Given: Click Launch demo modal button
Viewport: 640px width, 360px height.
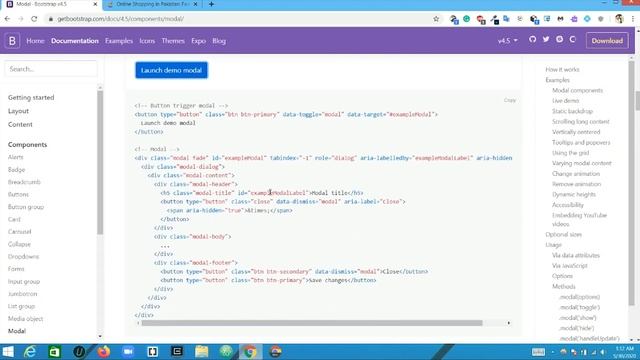Looking at the screenshot, I should pyautogui.click(x=171, y=70).
